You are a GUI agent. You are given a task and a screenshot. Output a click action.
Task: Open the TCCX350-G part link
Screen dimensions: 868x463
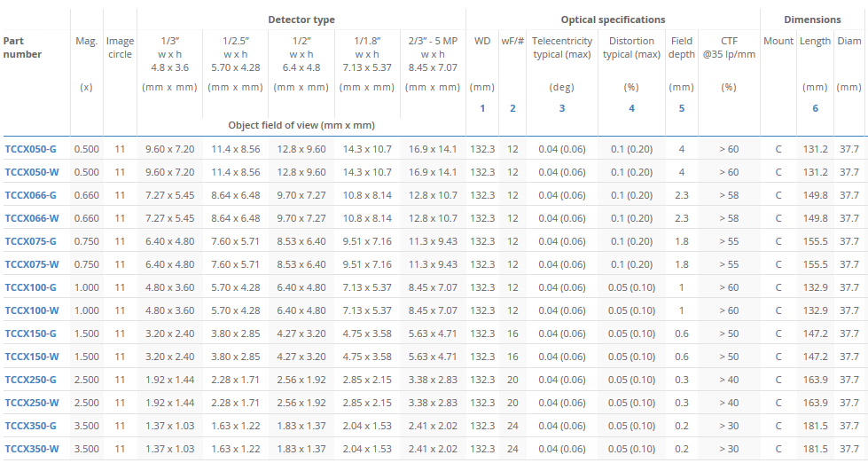[30, 426]
